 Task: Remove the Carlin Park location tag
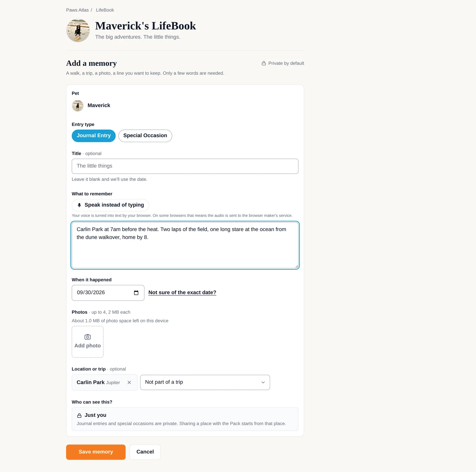129,382
